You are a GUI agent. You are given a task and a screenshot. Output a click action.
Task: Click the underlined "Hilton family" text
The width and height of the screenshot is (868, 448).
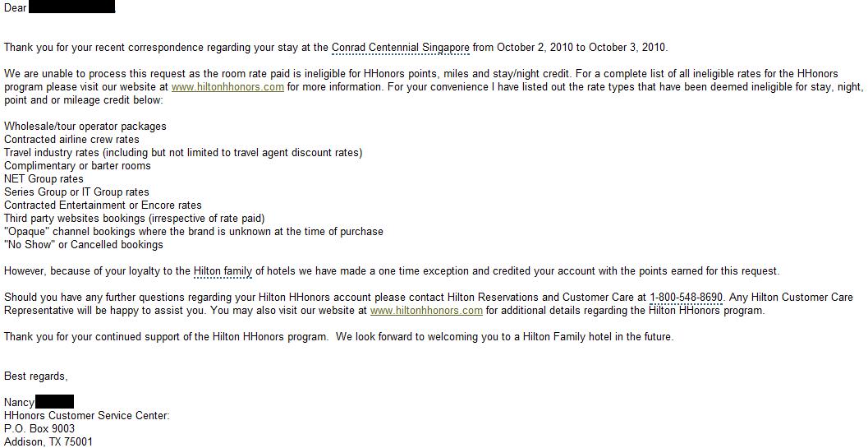(x=224, y=271)
